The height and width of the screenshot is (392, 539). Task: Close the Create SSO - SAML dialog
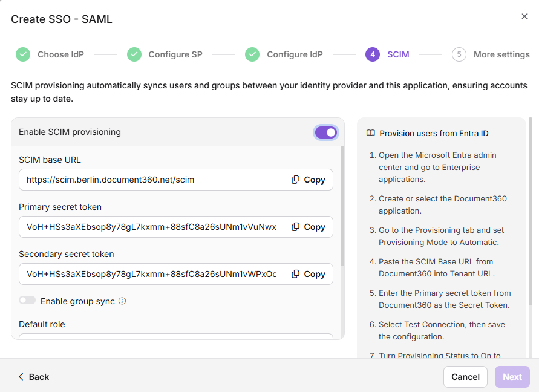524,16
